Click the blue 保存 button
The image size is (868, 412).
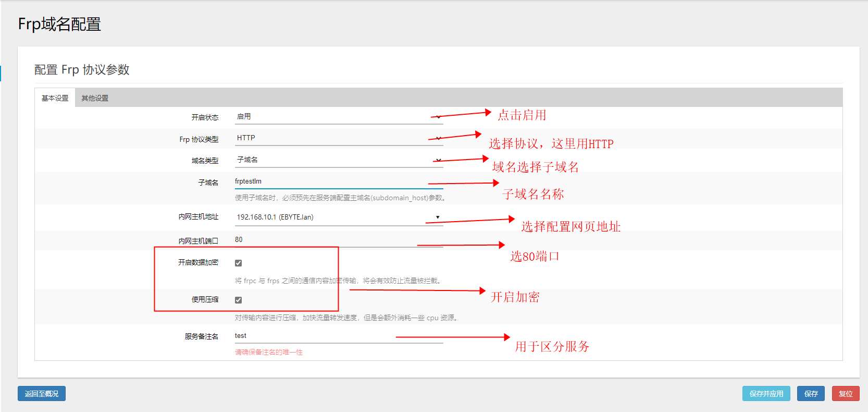[x=811, y=394]
